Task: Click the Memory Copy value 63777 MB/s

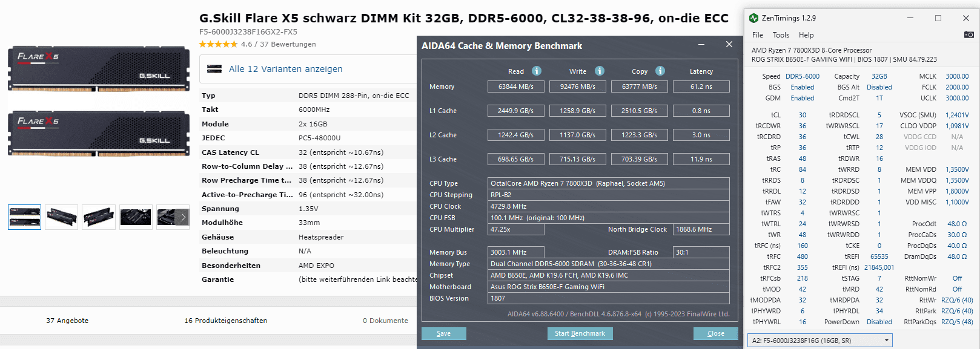Action: 640,86
